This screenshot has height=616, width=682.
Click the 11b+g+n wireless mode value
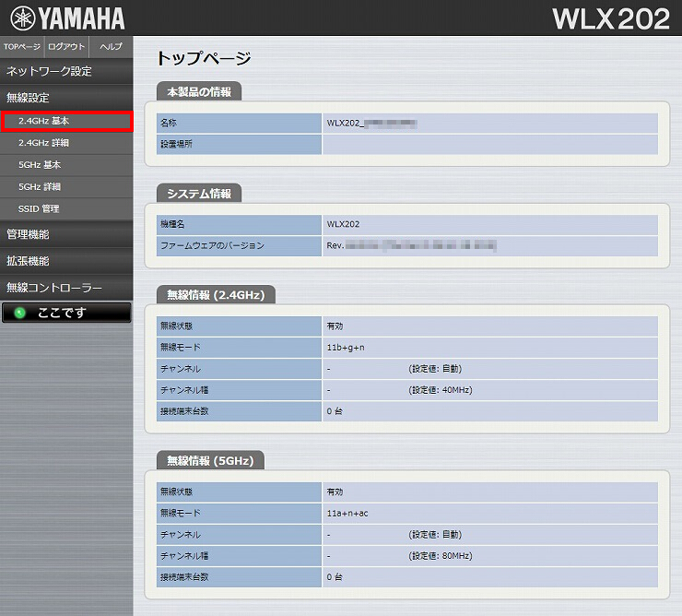pos(346,348)
